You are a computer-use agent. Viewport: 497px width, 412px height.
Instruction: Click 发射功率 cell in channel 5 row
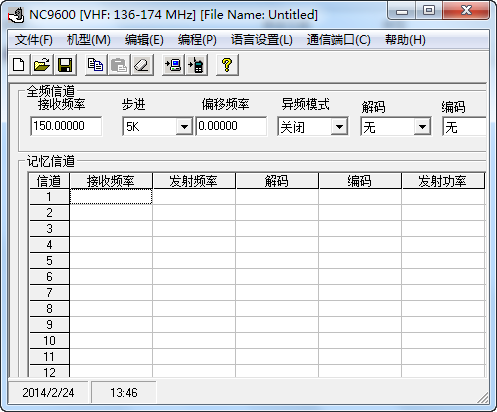(443, 261)
